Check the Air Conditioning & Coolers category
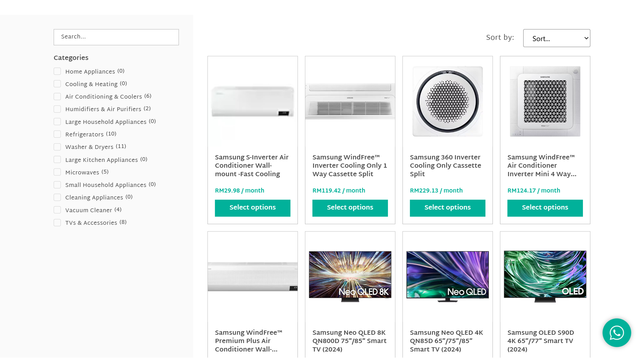 tap(57, 97)
